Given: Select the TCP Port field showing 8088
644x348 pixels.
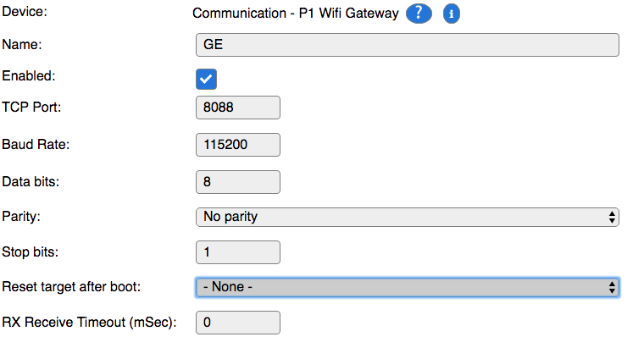Looking at the screenshot, I should click(238, 108).
